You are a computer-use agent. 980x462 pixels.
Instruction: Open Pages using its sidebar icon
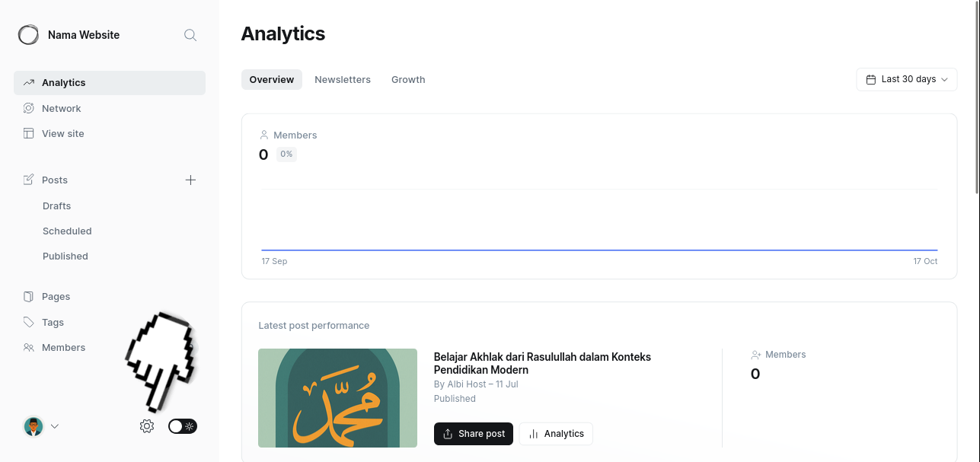(x=28, y=296)
